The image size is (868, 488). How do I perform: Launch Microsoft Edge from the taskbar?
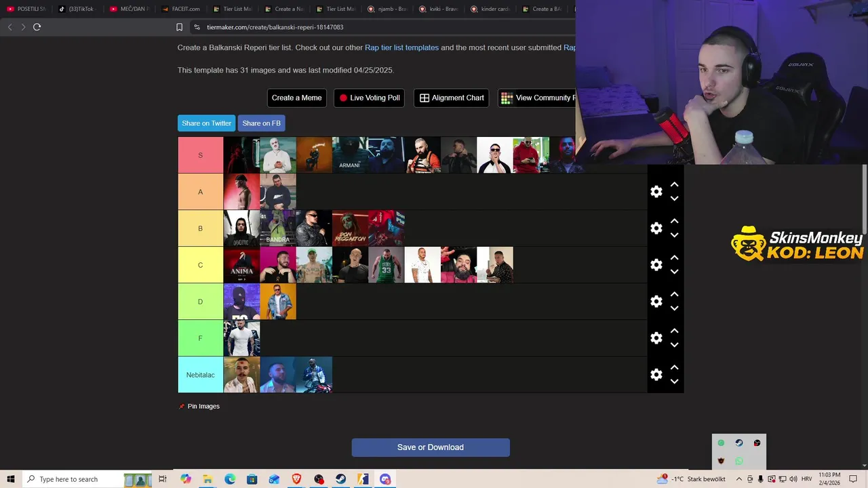tap(230, 479)
